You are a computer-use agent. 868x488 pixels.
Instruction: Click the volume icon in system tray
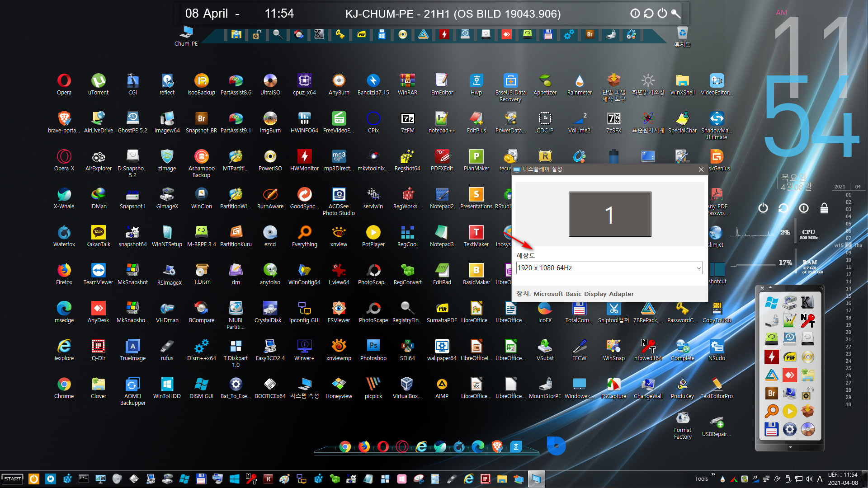pyautogui.click(x=809, y=479)
